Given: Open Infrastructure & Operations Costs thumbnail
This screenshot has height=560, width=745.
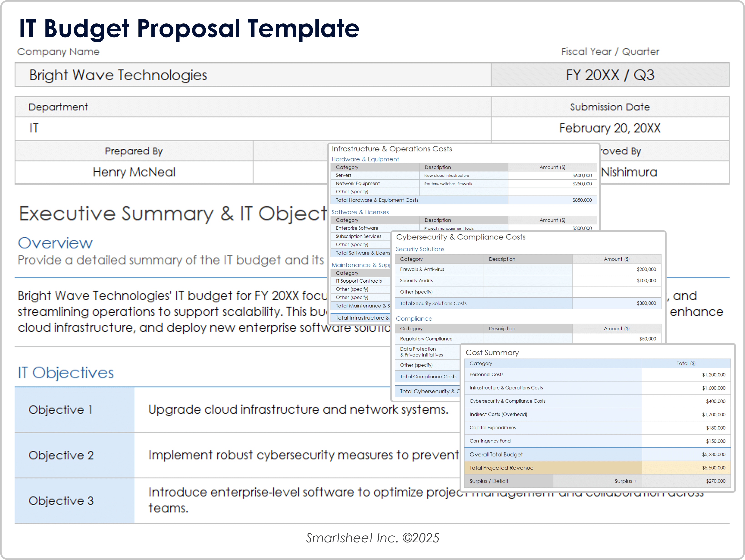Looking at the screenshot, I should 392,149.
